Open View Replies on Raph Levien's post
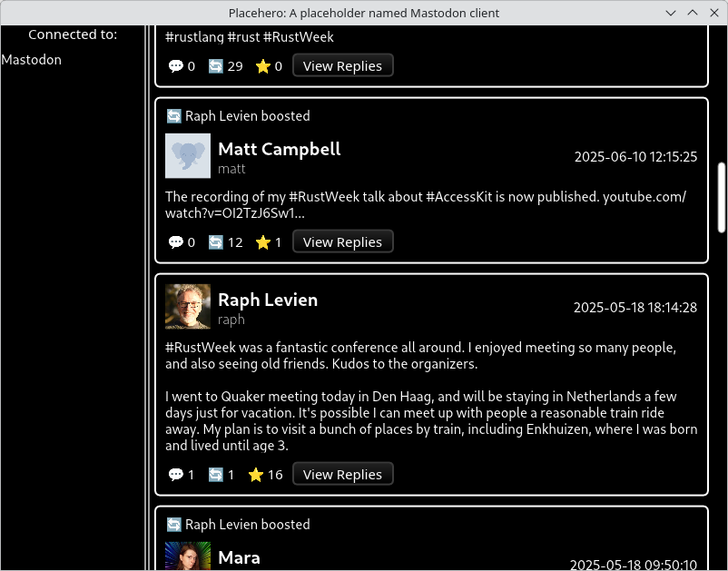728x571 pixels. coord(342,474)
